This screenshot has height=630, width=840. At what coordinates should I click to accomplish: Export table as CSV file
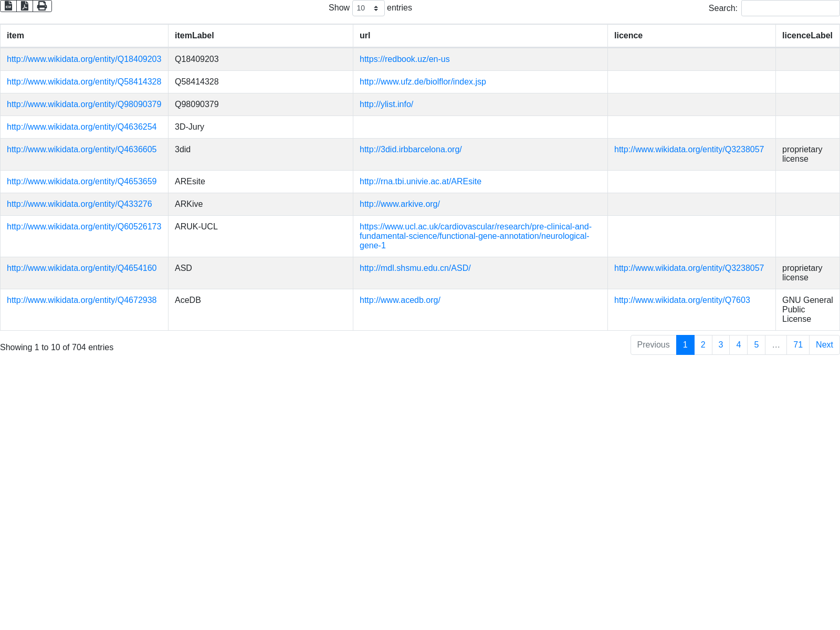8,6
